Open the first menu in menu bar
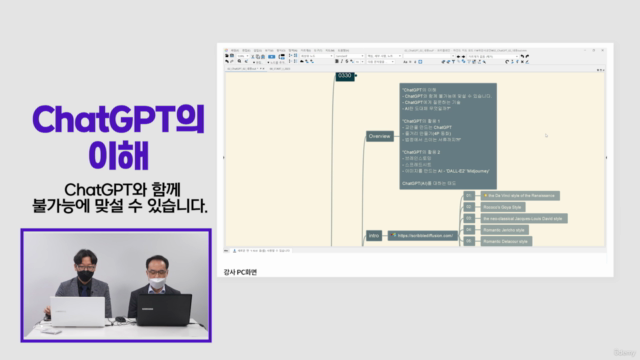 coord(235,51)
